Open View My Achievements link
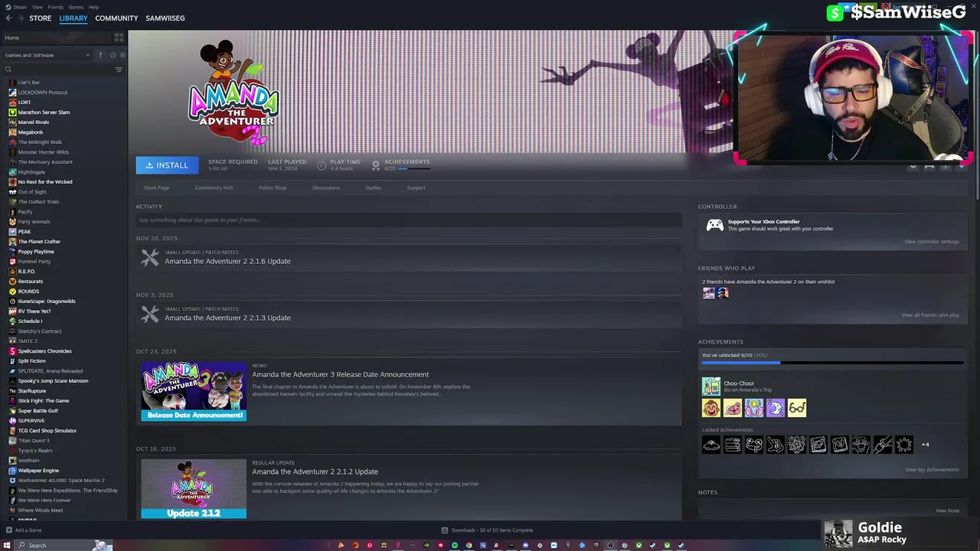The width and height of the screenshot is (980, 551). [932, 470]
